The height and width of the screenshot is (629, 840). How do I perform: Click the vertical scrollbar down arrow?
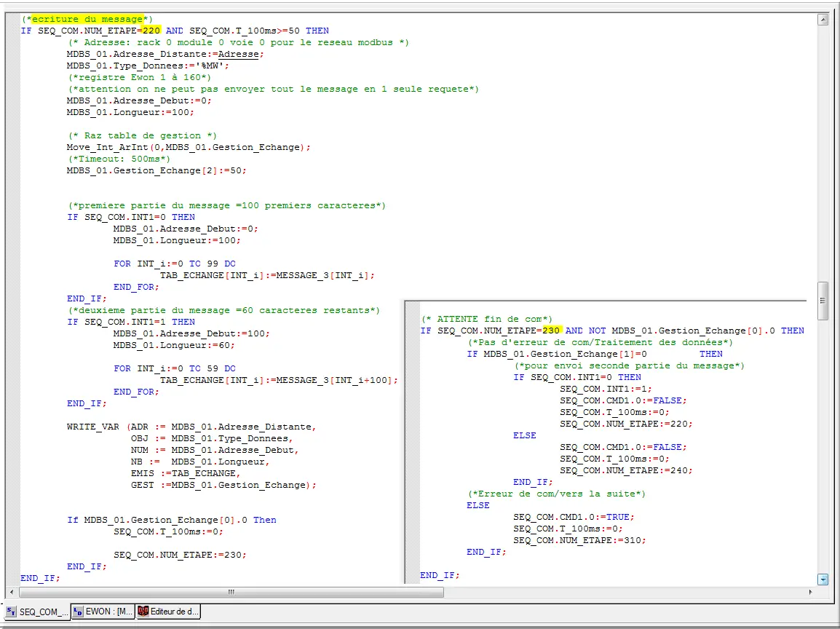pos(823,579)
